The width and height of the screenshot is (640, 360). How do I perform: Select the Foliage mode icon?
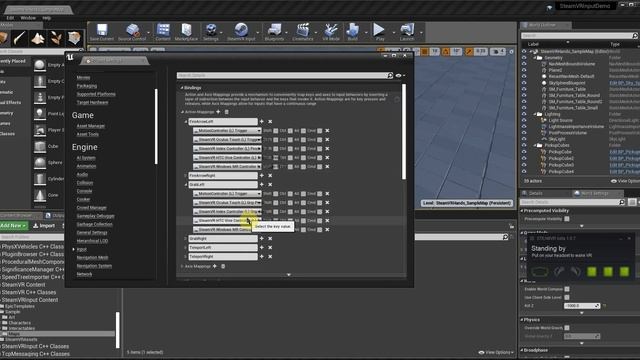tap(56, 38)
